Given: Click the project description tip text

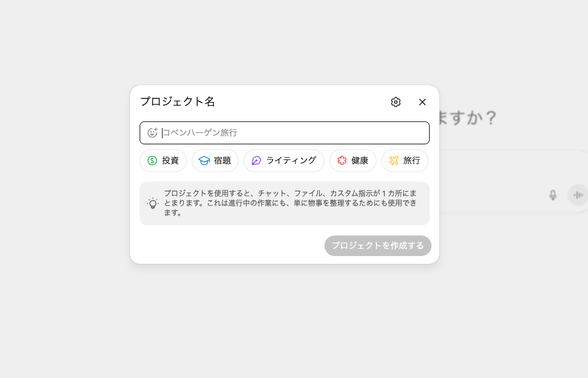Looking at the screenshot, I should [x=290, y=203].
